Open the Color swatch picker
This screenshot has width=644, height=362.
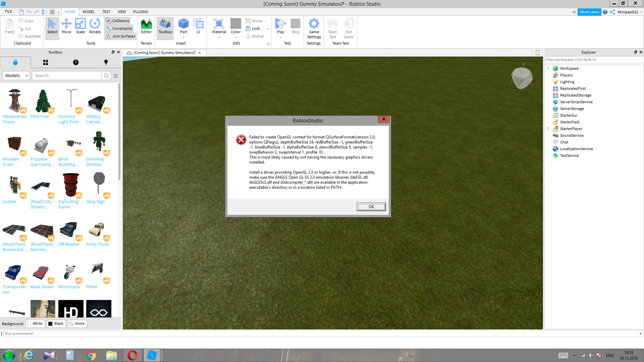[x=236, y=24]
